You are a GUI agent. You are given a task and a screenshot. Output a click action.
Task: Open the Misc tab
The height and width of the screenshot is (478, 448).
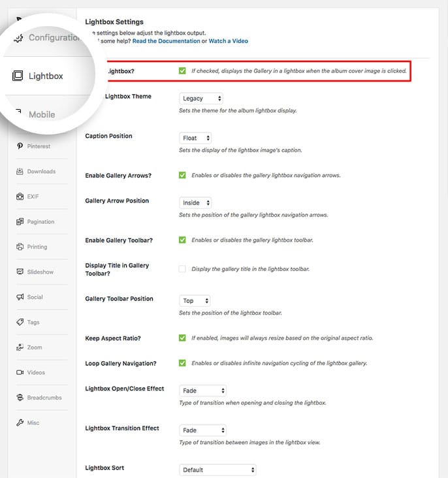(x=33, y=423)
